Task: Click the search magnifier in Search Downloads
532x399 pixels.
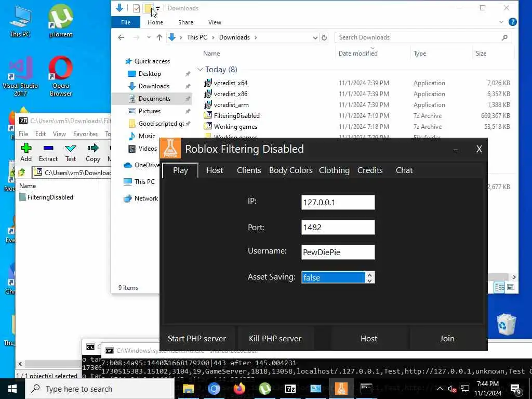Action: [504, 37]
